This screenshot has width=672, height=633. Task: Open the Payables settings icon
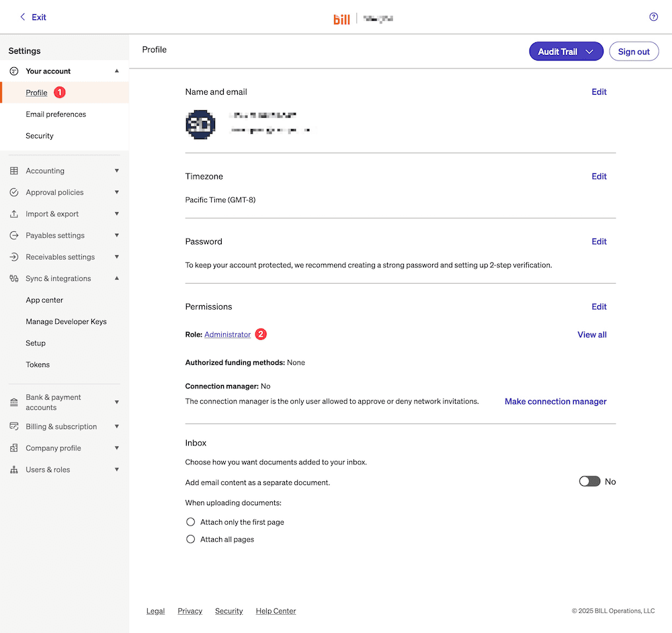point(13,235)
